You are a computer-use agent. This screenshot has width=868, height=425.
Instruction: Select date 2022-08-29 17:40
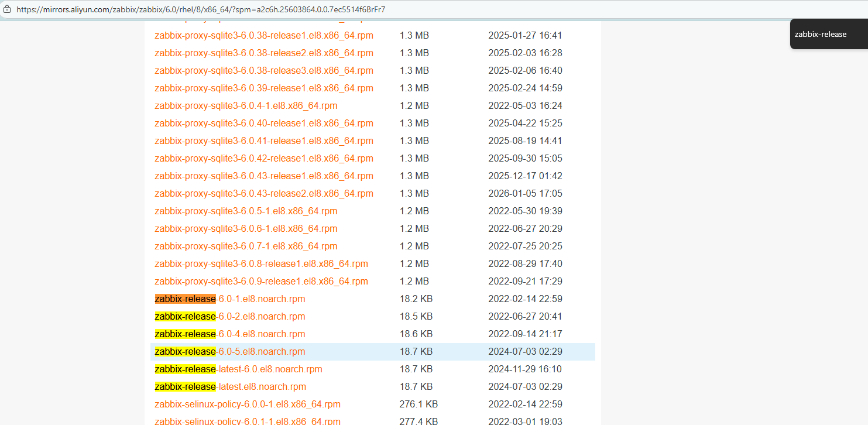[x=525, y=264]
